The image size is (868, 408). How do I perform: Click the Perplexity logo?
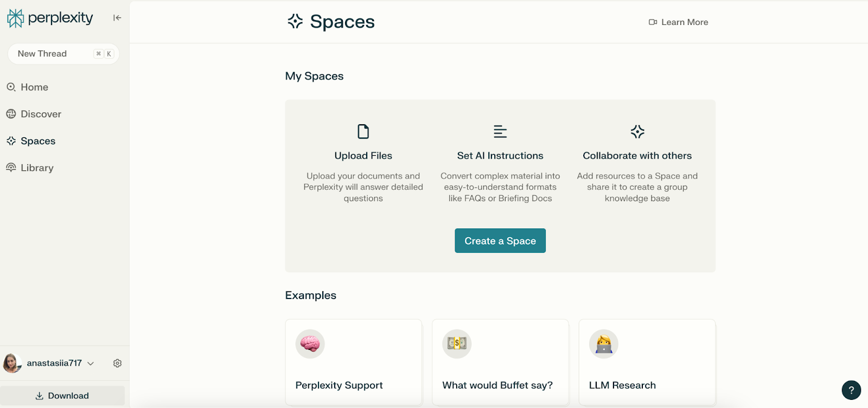(x=50, y=18)
